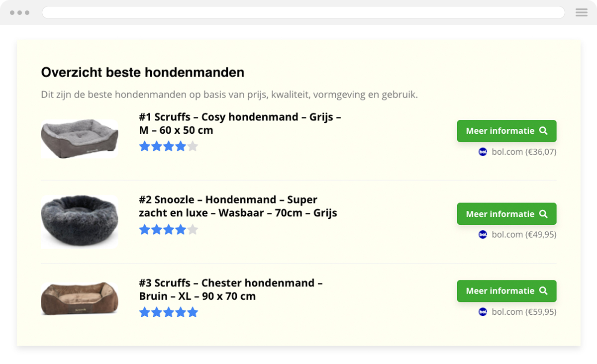Click the bol.com logo beside €59,95
The image size is (597, 364).
[483, 312]
